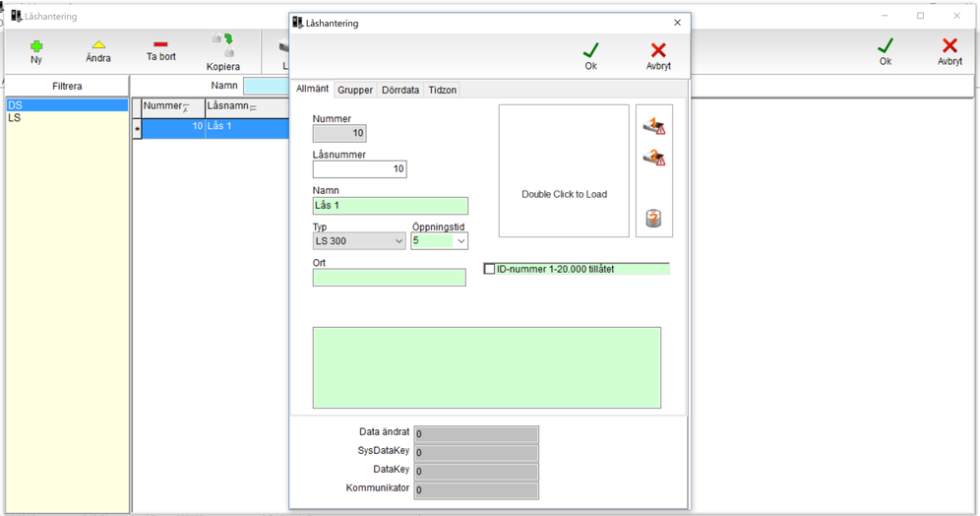Open the Grupper tab
This screenshot has height=516, width=980.
(355, 90)
